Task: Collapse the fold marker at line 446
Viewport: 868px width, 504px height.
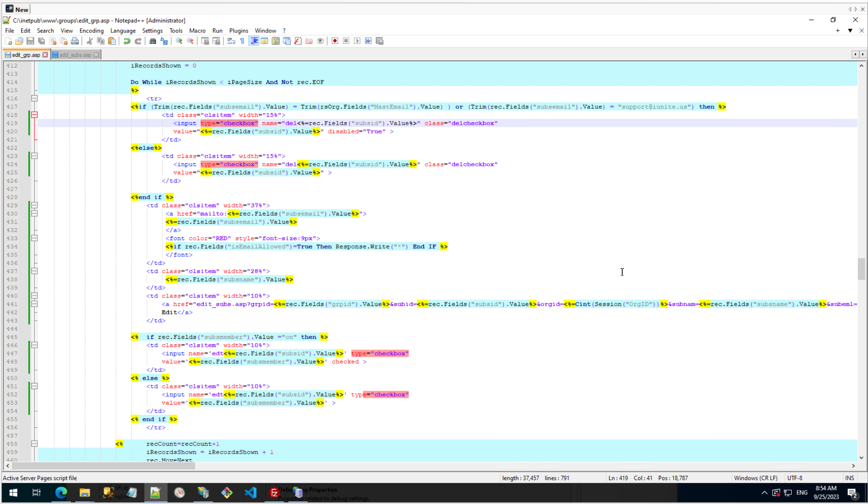Action: click(34, 345)
